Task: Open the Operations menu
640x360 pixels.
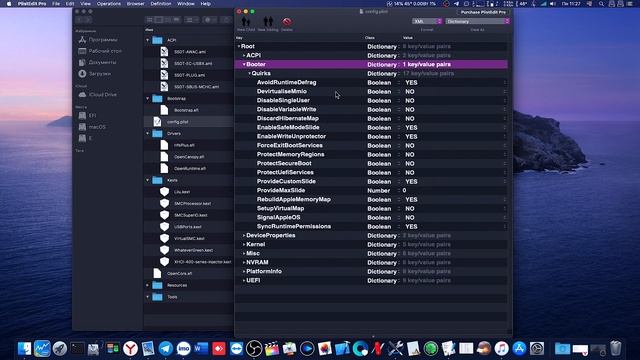Action: (109, 4)
